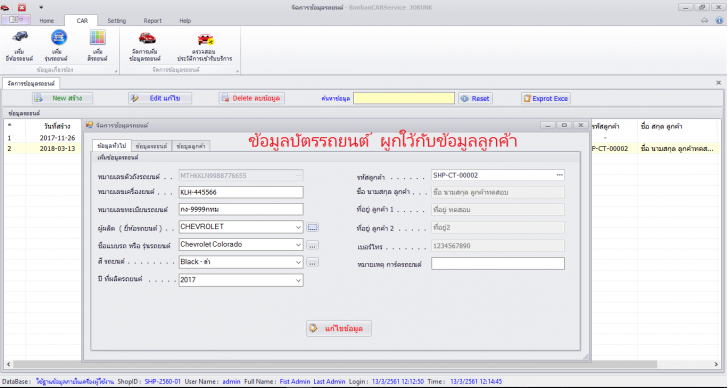The image size is (728, 388).
Task: Select the จัดการข้อมูลรถยนต์ document tab
Action: click(x=31, y=83)
